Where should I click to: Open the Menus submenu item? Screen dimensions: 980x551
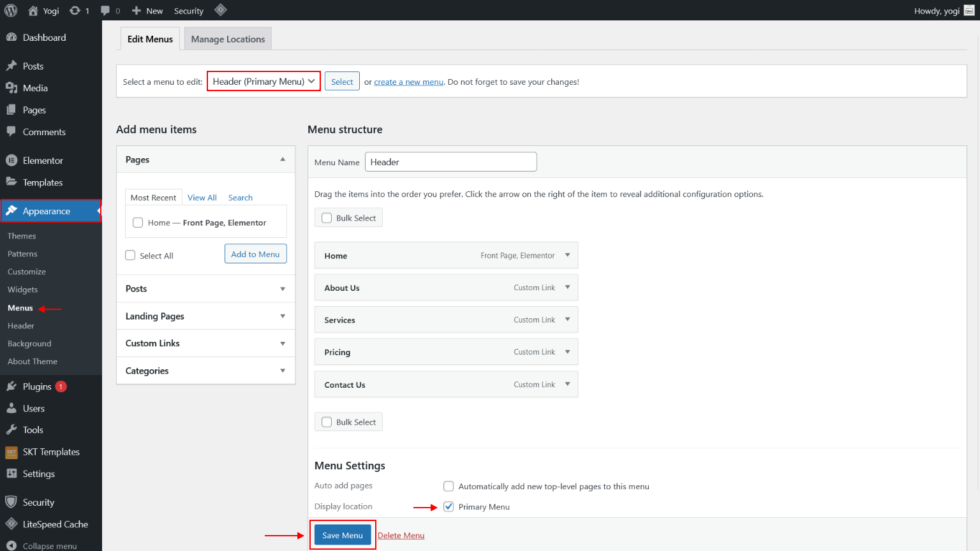(x=20, y=308)
